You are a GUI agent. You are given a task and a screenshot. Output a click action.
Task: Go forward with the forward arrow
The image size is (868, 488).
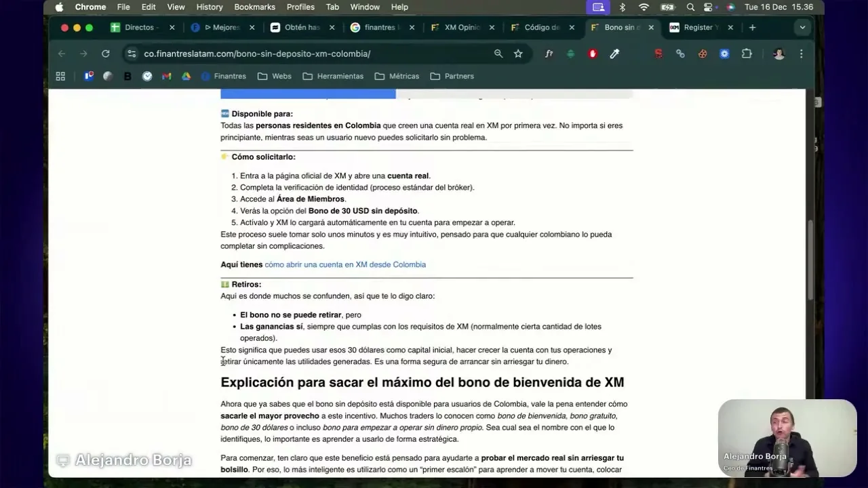coord(83,54)
